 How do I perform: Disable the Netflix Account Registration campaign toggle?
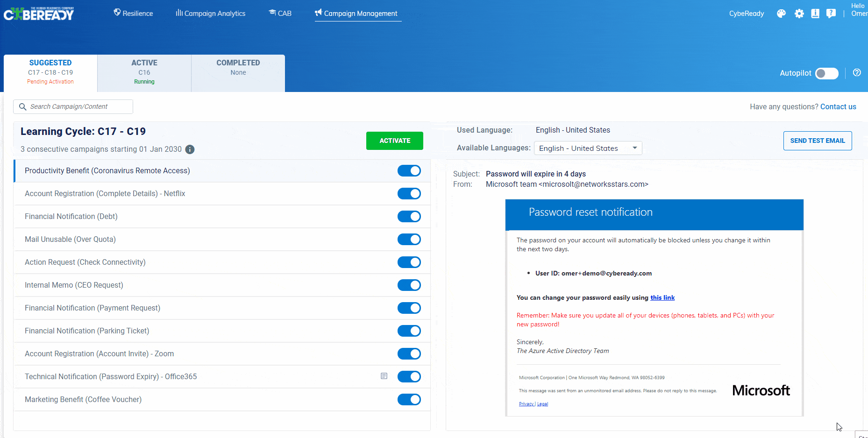[409, 193]
